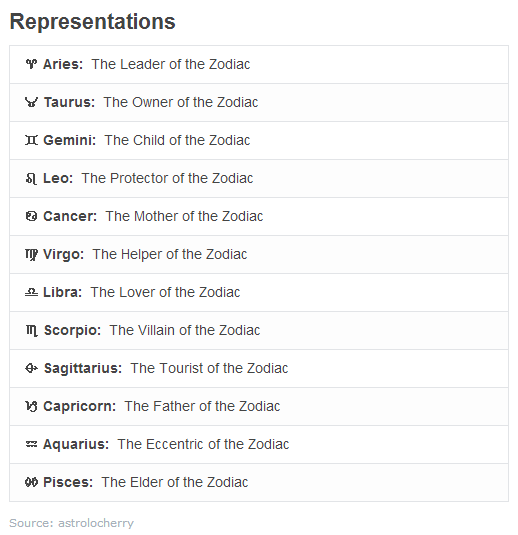Select the bold Aries label
518x535 pixels.
point(63,64)
